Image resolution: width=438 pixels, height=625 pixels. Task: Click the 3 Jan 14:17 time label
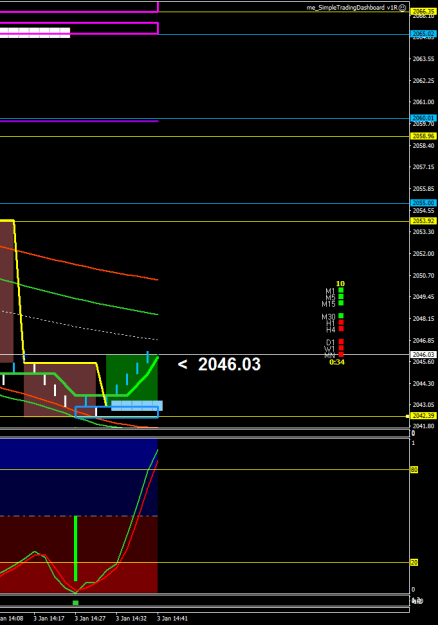pos(49,619)
